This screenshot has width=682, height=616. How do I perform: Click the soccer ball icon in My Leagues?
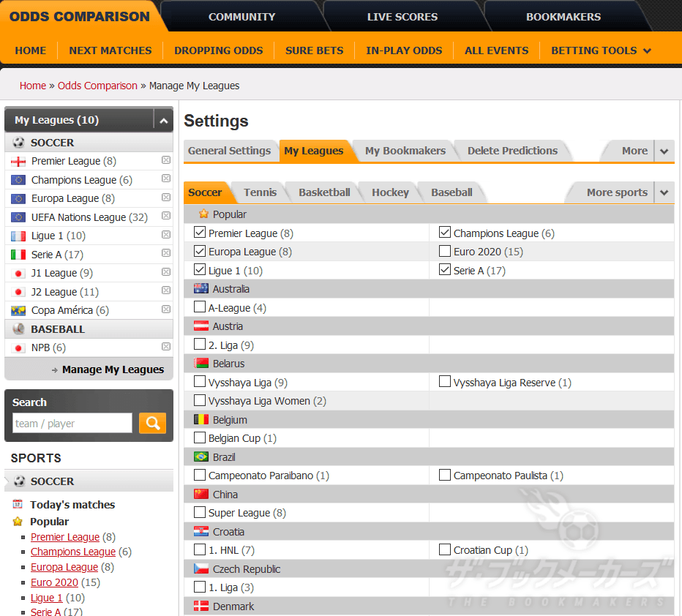[x=19, y=142]
